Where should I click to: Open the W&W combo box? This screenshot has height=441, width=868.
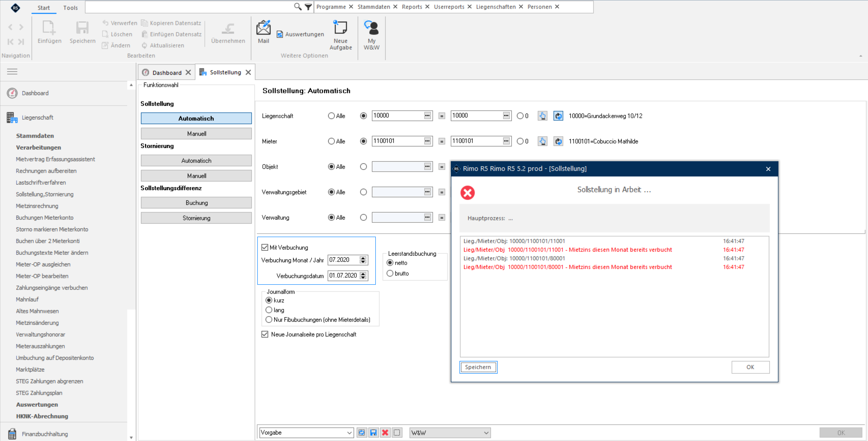coord(450,432)
